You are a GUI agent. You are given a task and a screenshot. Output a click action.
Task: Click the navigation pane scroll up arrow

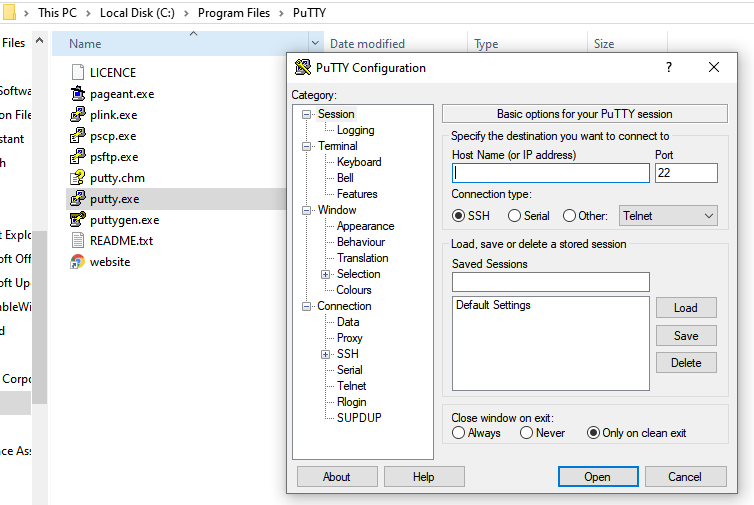click(x=40, y=40)
